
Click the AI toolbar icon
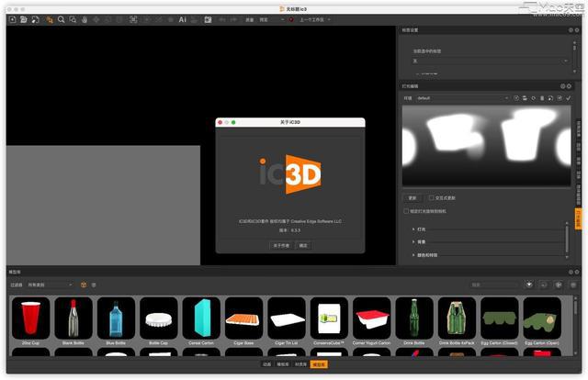[182, 19]
